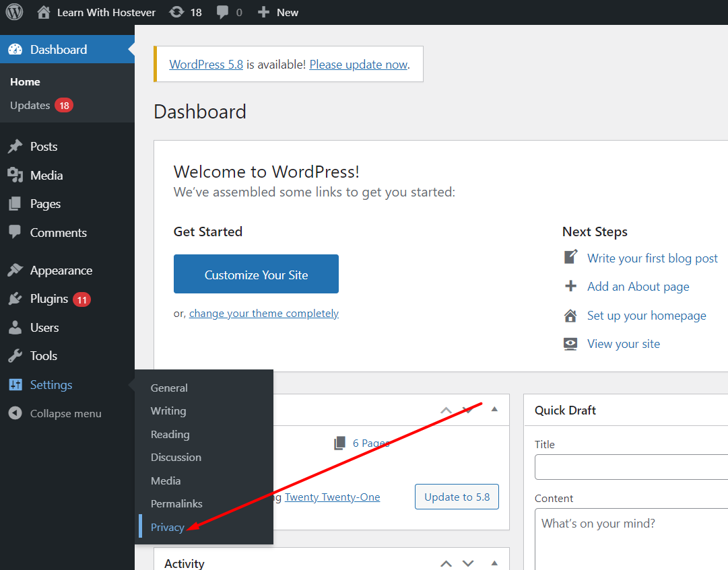Viewport: 728px width, 570px height.
Task: Open Add an About page link
Action: coord(638,287)
